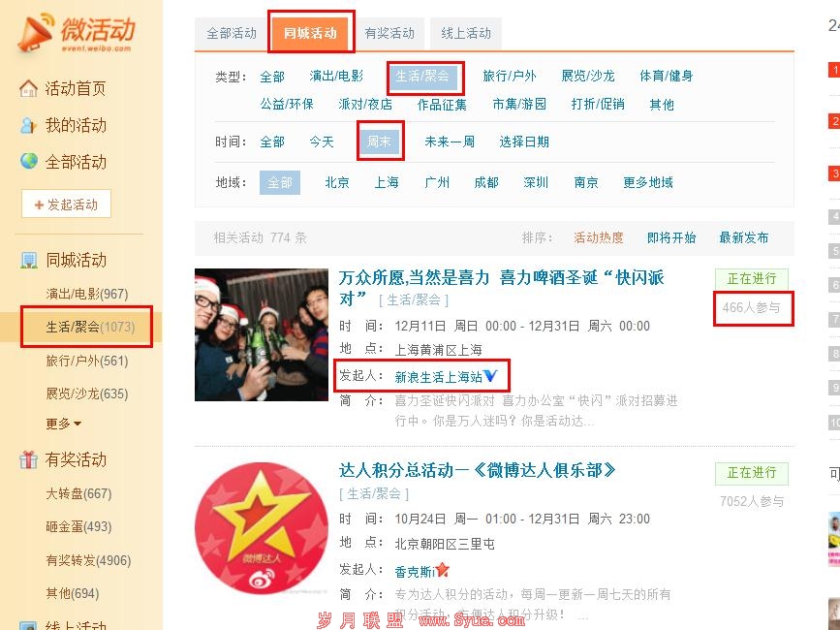Screen dimensions: 840x630
Task: Expand the 更多 sidebar category list
Action: coord(63,424)
